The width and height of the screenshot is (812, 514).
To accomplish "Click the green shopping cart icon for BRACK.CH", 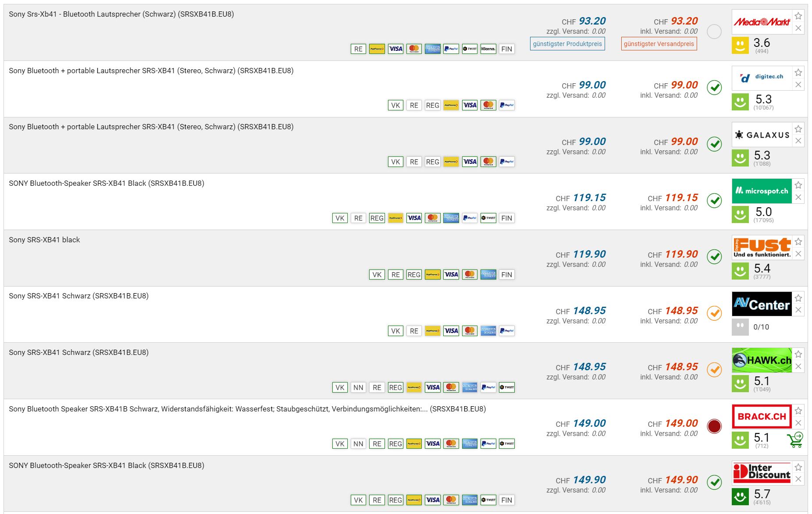I will 795,440.
